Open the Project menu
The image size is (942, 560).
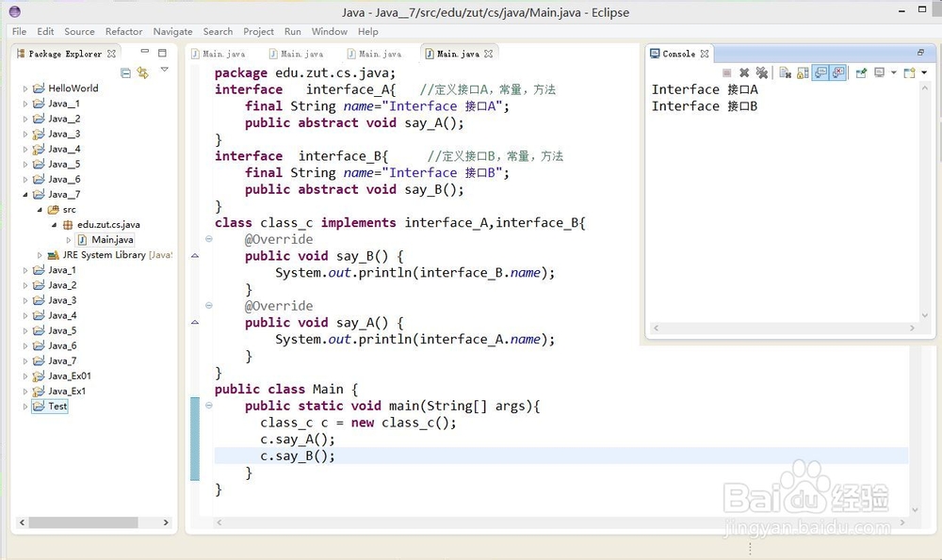pos(258,31)
